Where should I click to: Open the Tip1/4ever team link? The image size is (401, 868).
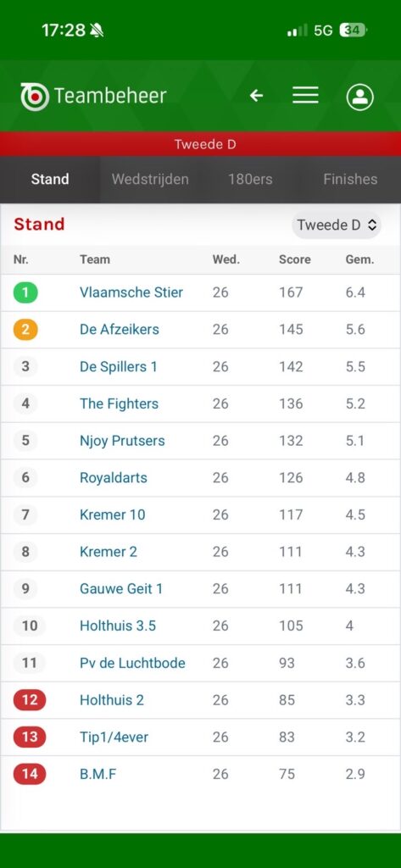pyautogui.click(x=114, y=737)
